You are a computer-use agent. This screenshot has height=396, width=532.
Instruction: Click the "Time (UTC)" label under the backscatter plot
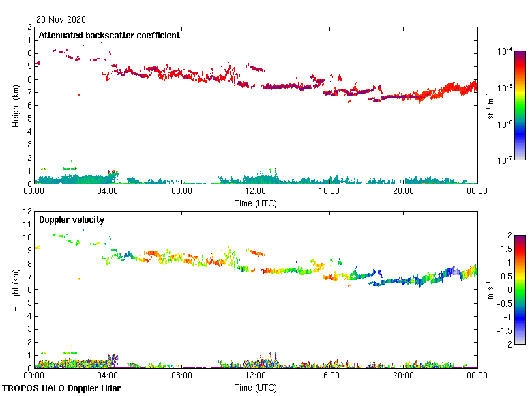pos(256,203)
